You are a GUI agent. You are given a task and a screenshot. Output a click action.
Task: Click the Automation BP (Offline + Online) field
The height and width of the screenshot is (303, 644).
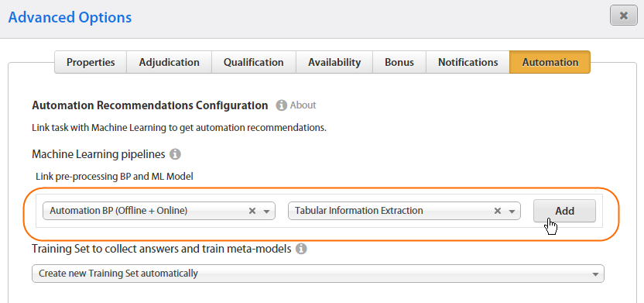tap(159, 211)
